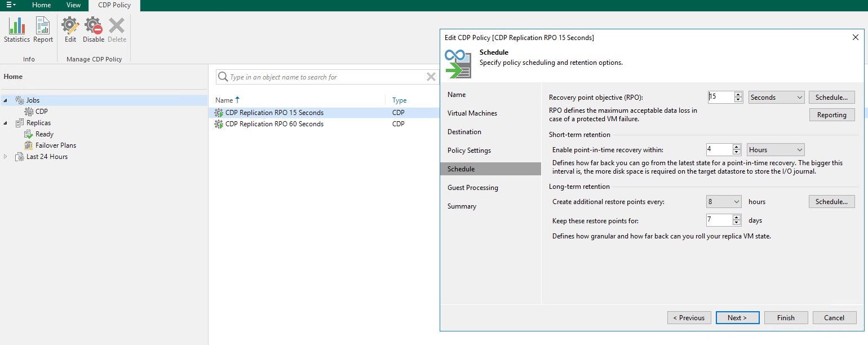The width and height of the screenshot is (868, 345).
Task: Open the RPO unit Seconds dropdown
Action: click(x=776, y=98)
